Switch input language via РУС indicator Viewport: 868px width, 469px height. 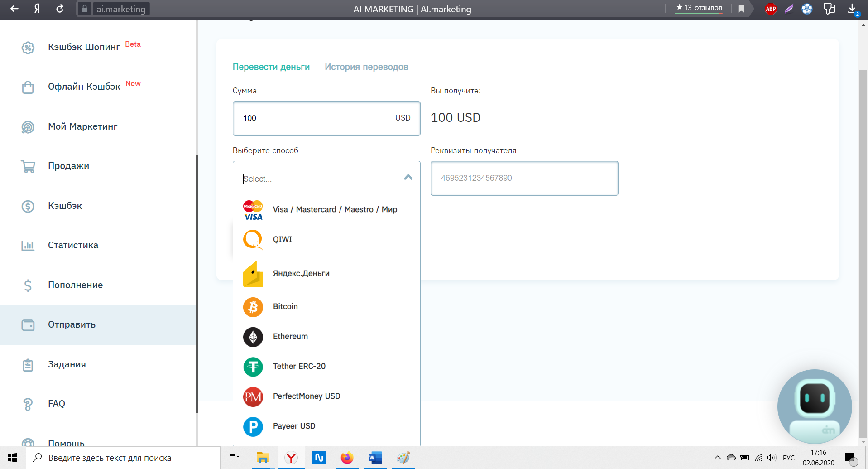789,458
